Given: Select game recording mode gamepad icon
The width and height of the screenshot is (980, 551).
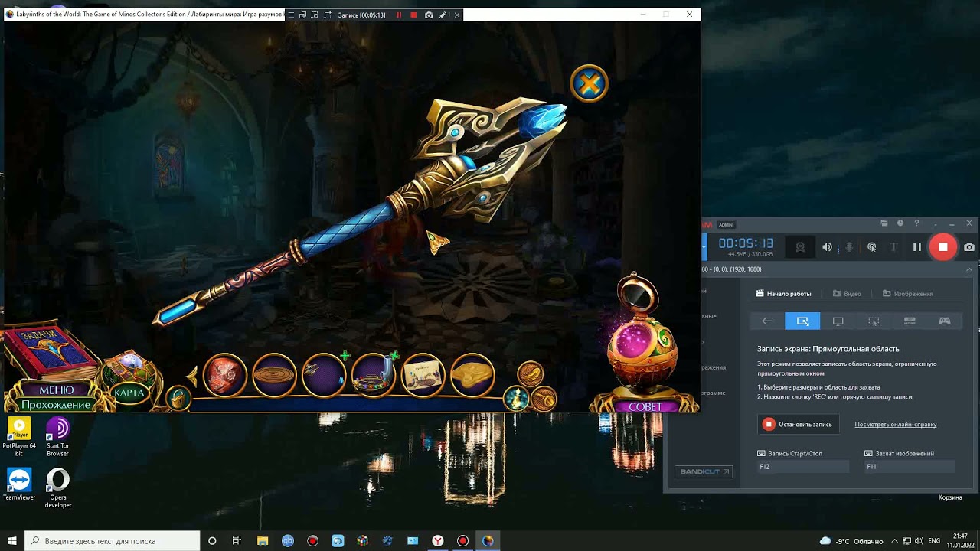Looking at the screenshot, I should tap(945, 321).
